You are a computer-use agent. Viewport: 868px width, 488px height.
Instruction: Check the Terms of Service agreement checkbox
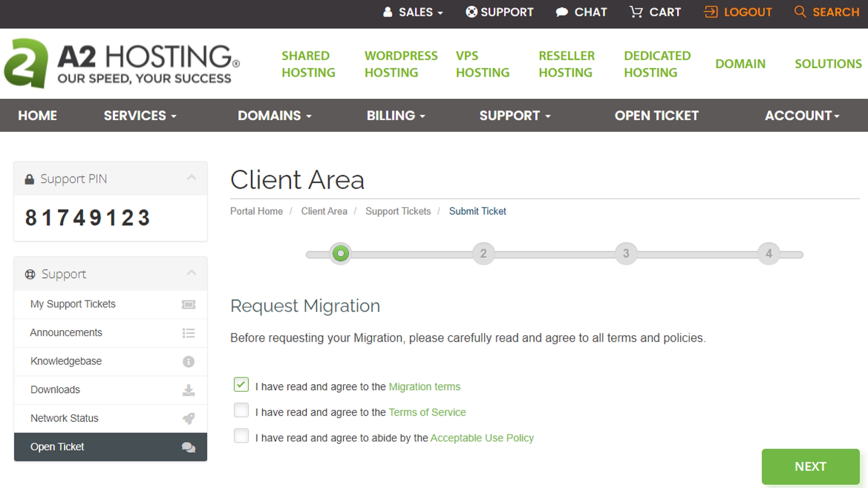pos(241,410)
